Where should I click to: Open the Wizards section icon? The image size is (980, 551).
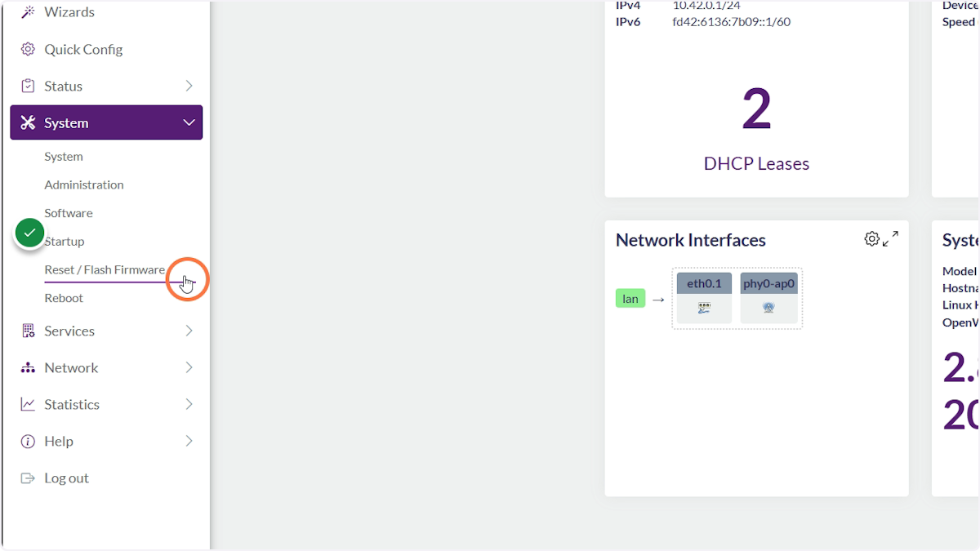click(x=27, y=11)
